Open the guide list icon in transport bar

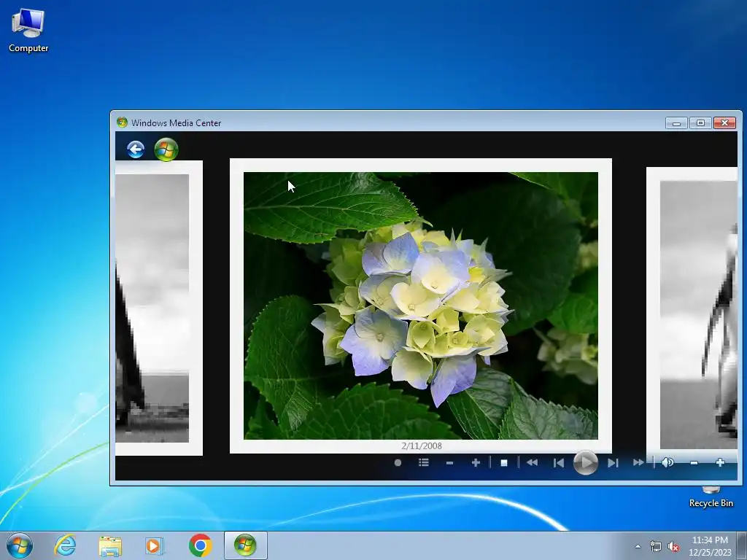click(x=424, y=462)
